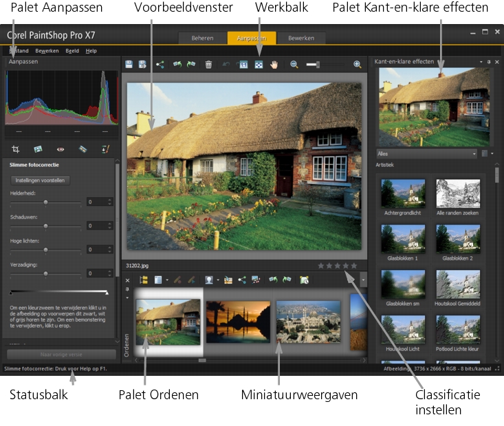Open the Beeld menu
This screenshot has height=426, width=504.
72,51
